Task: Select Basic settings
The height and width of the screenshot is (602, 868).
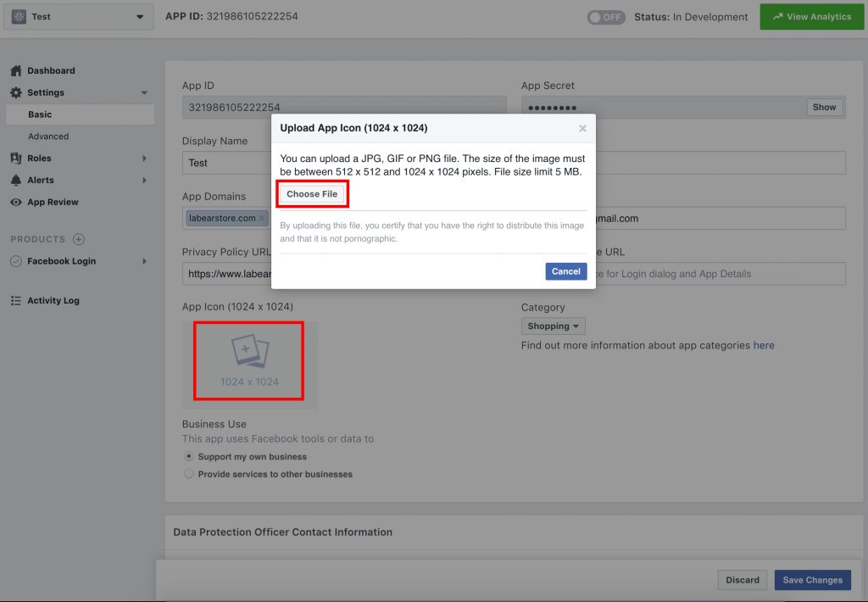Action: click(81, 114)
